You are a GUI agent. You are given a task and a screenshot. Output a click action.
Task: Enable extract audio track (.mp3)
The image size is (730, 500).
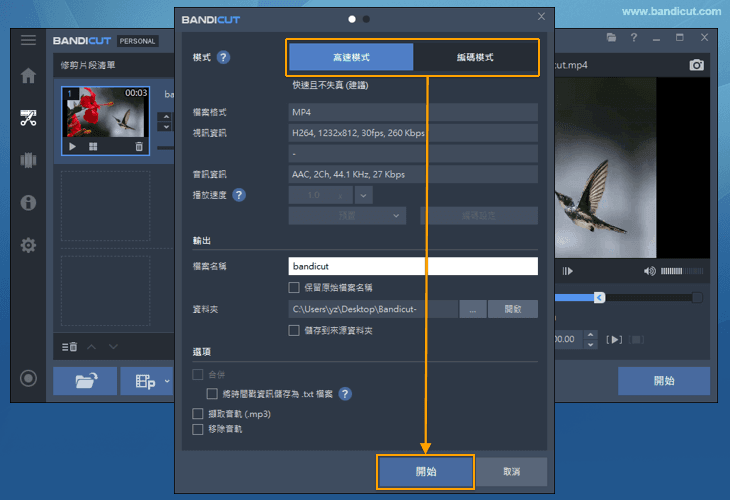pyautogui.click(x=198, y=413)
